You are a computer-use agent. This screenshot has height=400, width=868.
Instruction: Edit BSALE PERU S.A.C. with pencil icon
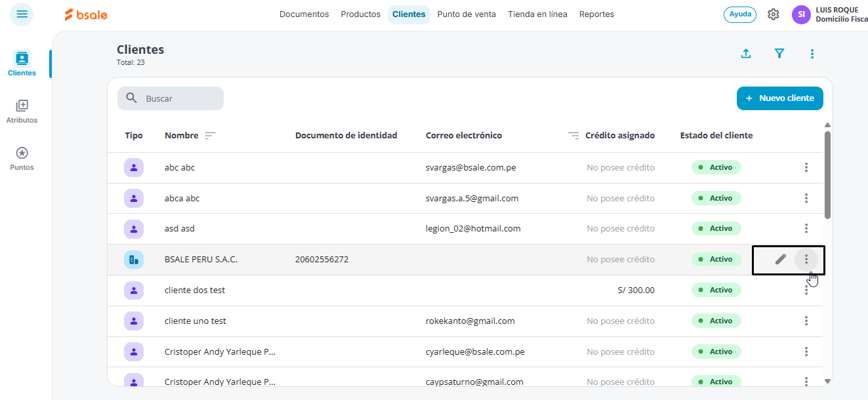(x=780, y=259)
